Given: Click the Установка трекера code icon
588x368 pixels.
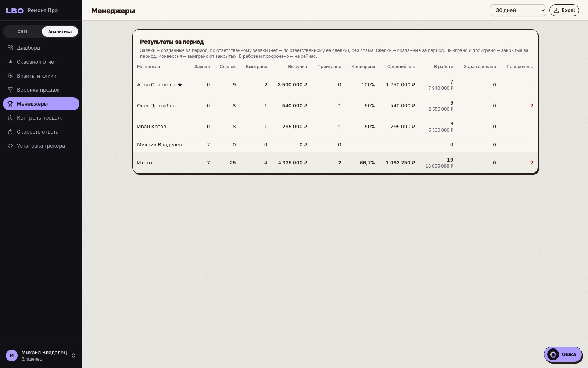Looking at the screenshot, I should [10, 146].
